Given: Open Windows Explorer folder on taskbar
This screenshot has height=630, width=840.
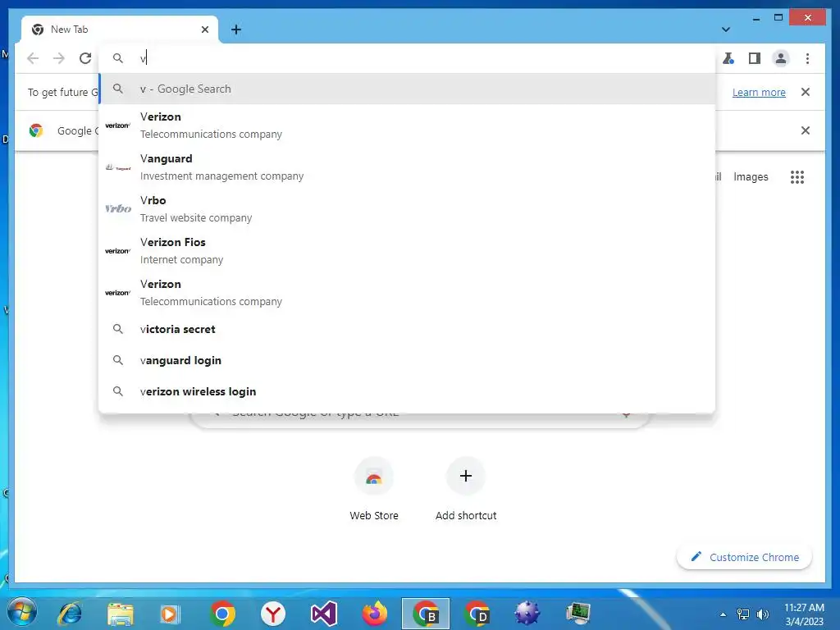Looking at the screenshot, I should click(121, 614).
